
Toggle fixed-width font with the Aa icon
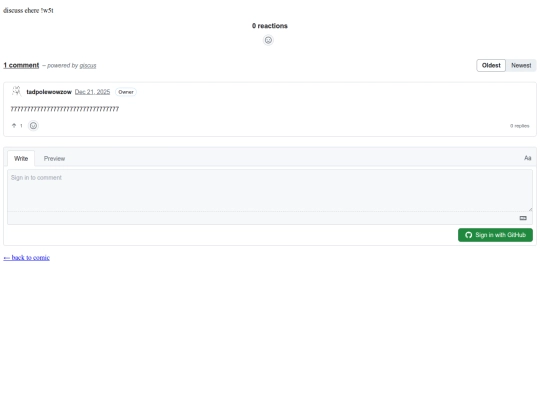tap(527, 158)
